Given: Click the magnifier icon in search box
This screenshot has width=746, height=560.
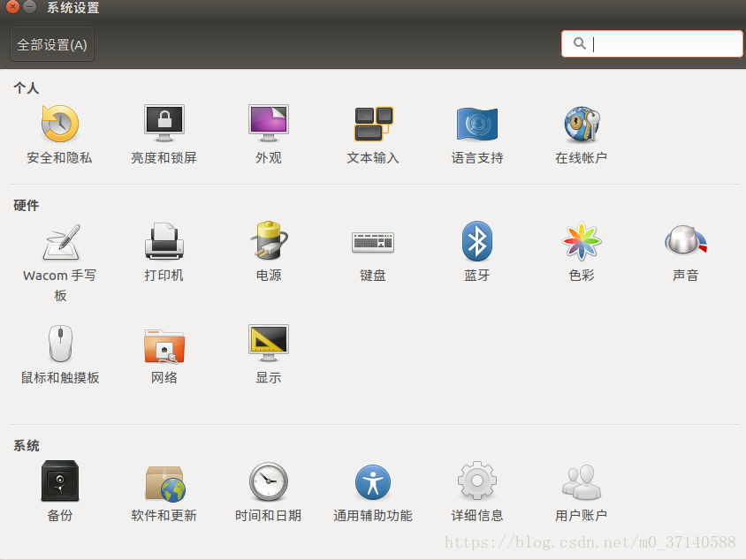Looking at the screenshot, I should click(x=580, y=44).
